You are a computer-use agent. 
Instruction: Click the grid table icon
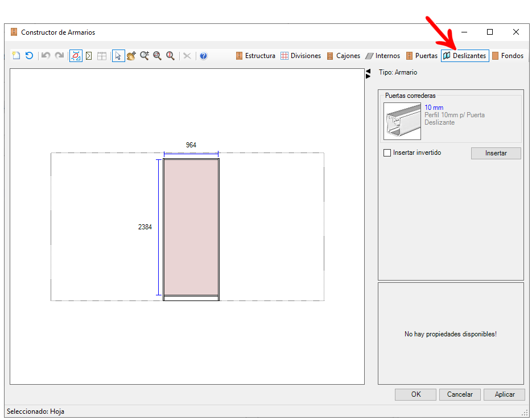102,56
